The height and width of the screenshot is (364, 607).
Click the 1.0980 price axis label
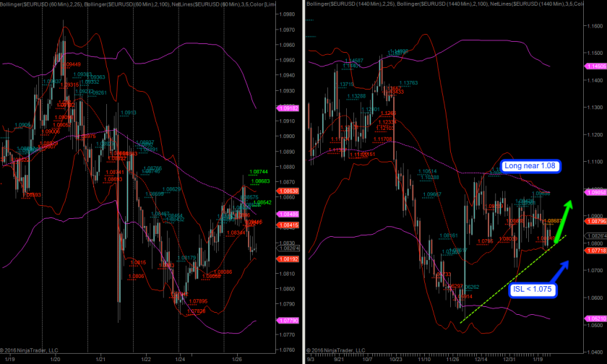(x=287, y=14)
